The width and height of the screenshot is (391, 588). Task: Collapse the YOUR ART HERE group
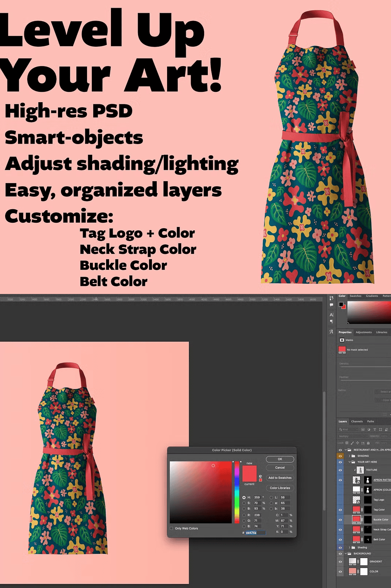coord(349,462)
